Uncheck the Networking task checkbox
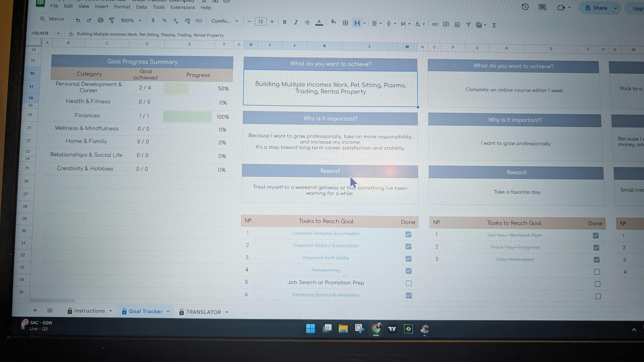 409,271
